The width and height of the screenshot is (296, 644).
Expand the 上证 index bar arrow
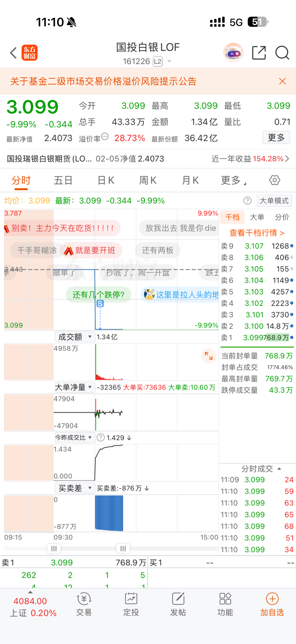pos(30,592)
